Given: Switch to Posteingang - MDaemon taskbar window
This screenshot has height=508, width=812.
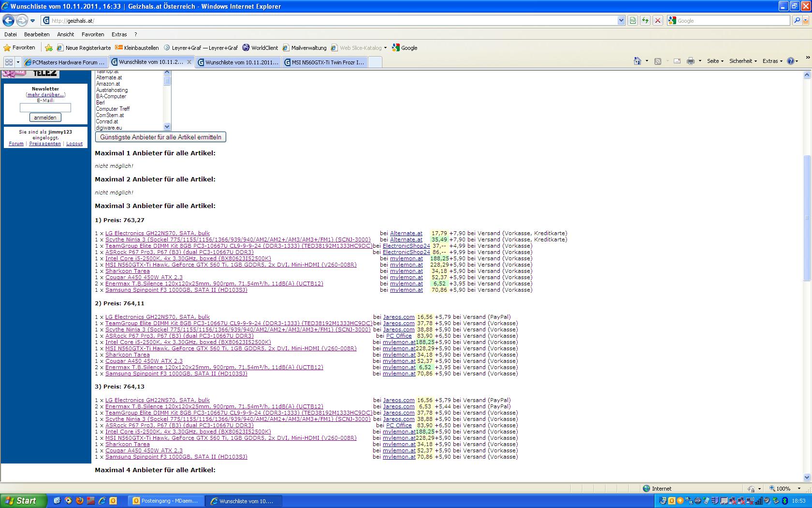Looking at the screenshot, I should tap(166, 501).
